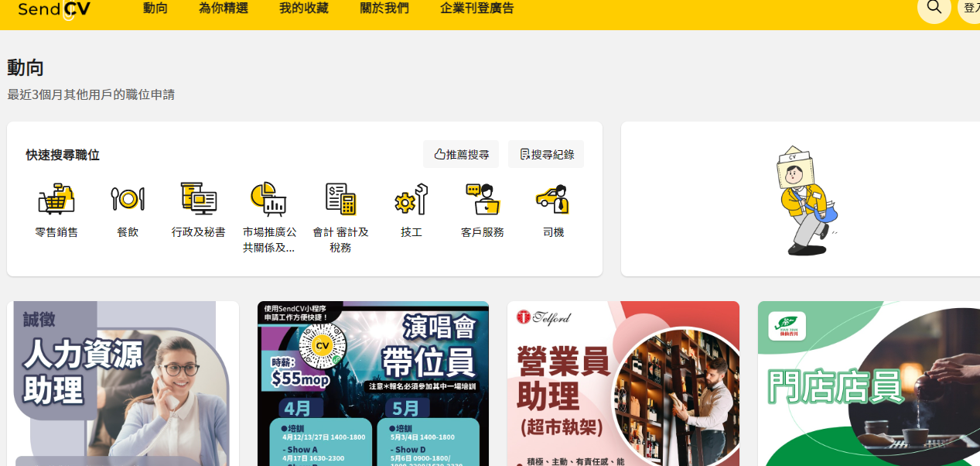Click the 行政及秘書 category label
Screen dimensions: 980x466
click(x=199, y=232)
